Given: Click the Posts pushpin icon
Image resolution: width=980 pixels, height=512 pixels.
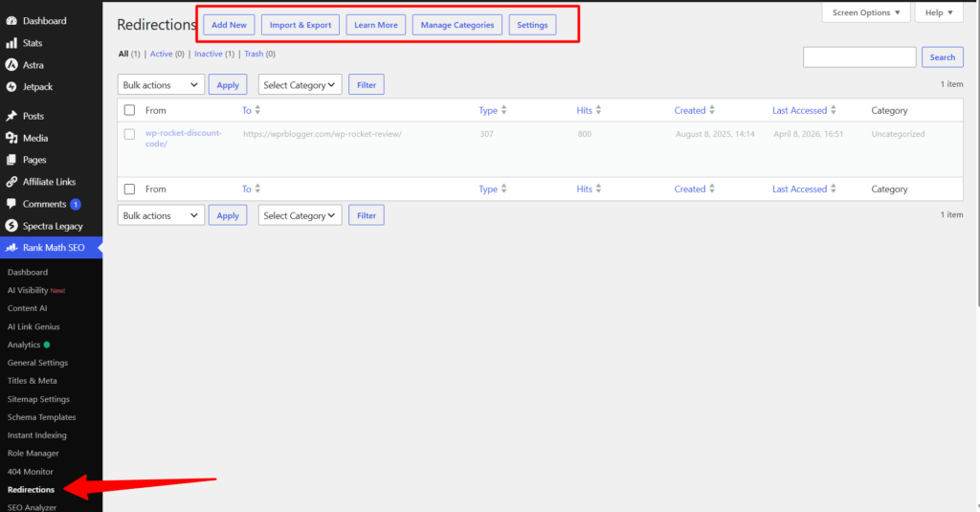Looking at the screenshot, I should 11,116.
